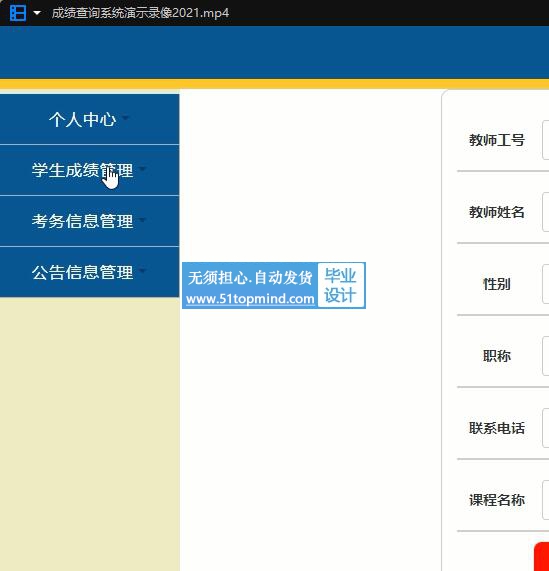The image size is (549, 571).
Task: Expand the caret next to 公告信息管理
Action: [x=142, y=271]
